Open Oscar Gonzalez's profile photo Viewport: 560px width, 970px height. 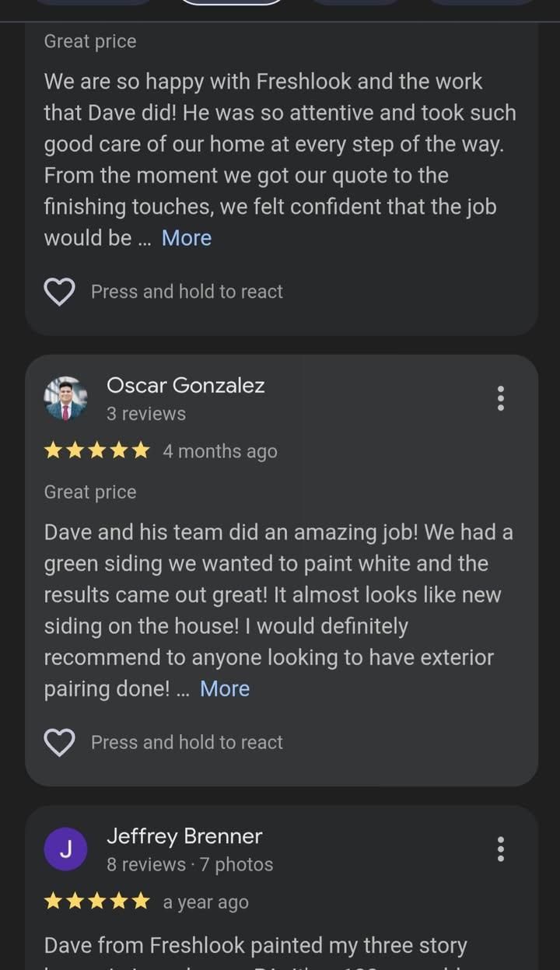tap(65, 398)
